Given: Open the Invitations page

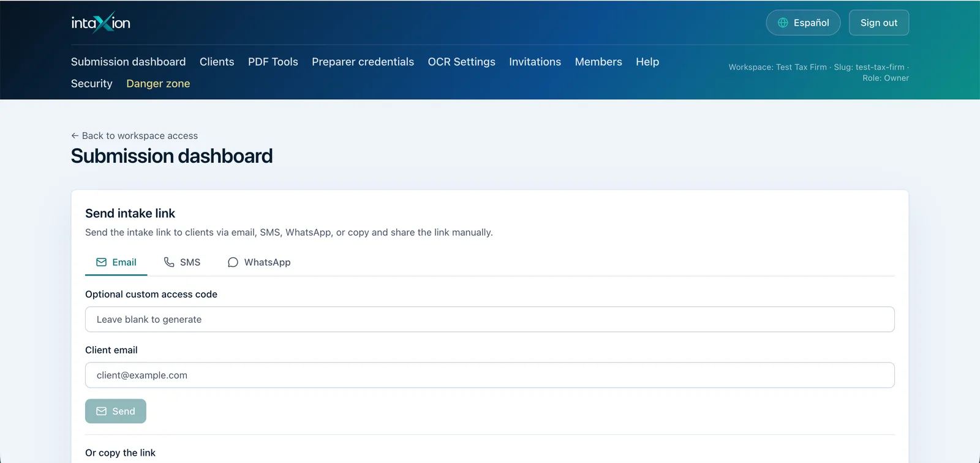Looking at the screenshot, I should (535, 62).
